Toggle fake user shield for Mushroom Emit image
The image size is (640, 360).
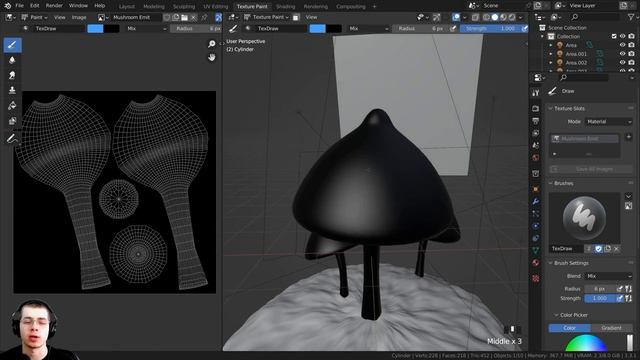[x=167, y=17]
